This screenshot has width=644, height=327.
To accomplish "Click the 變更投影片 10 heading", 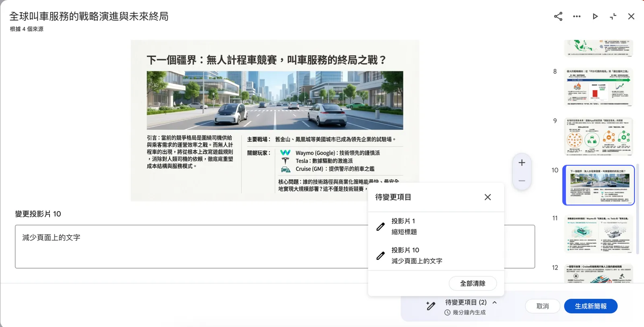I will click(x=38, y=214).
